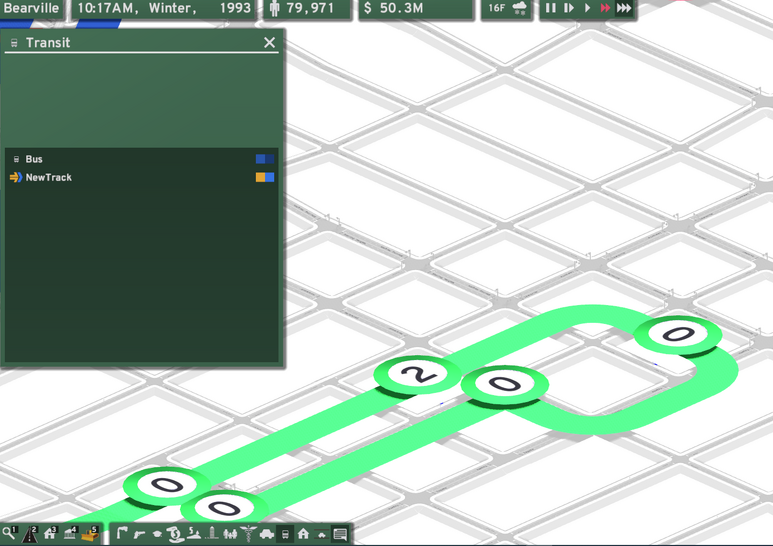Show the prosperity money-hand heatmap

(175, 534)
